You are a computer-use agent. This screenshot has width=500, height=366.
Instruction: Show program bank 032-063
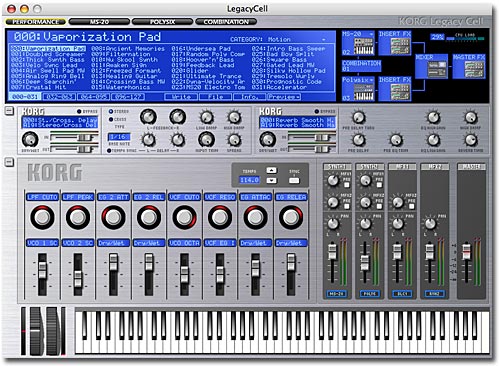coord(59,97)
